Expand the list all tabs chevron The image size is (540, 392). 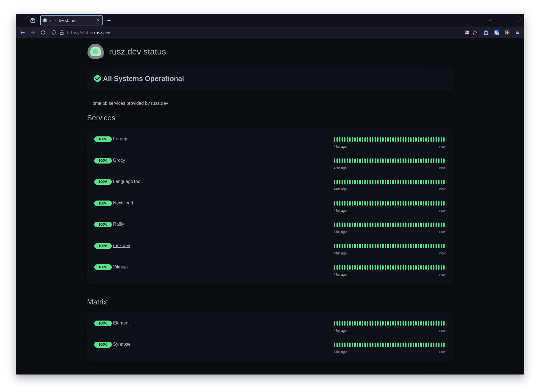[x=490, y=20]
